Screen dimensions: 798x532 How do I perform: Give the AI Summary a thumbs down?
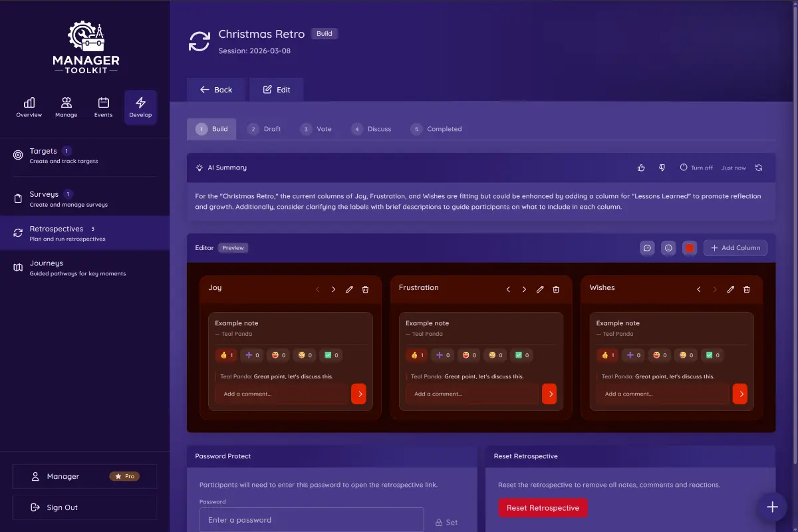point(662,168)
